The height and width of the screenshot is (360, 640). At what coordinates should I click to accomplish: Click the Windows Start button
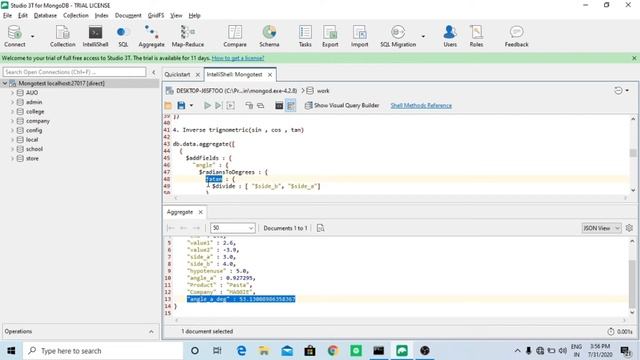pyautogui.click(x=11, y=351)
